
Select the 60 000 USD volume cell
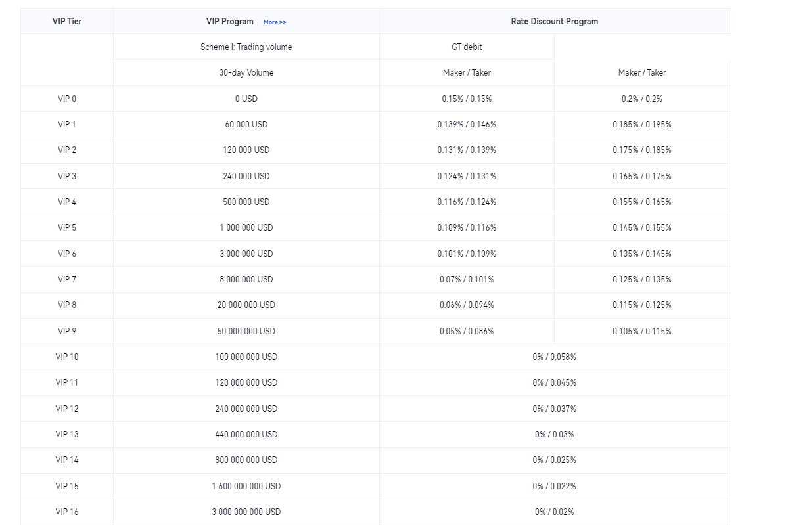pyautogui.click(x=246, y=124)
